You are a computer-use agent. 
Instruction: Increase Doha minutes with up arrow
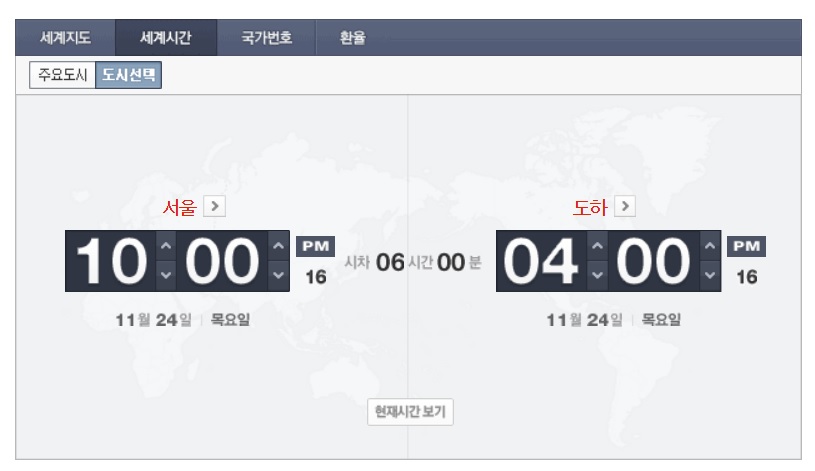710,246
